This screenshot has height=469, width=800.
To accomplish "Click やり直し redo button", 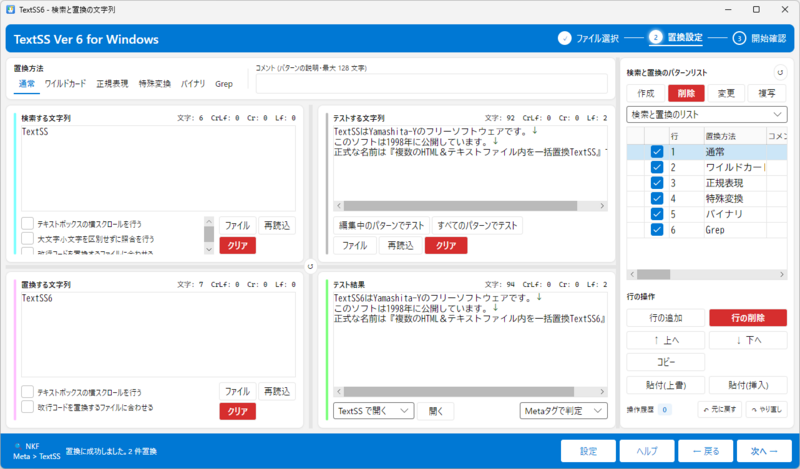I will (766, 409).
